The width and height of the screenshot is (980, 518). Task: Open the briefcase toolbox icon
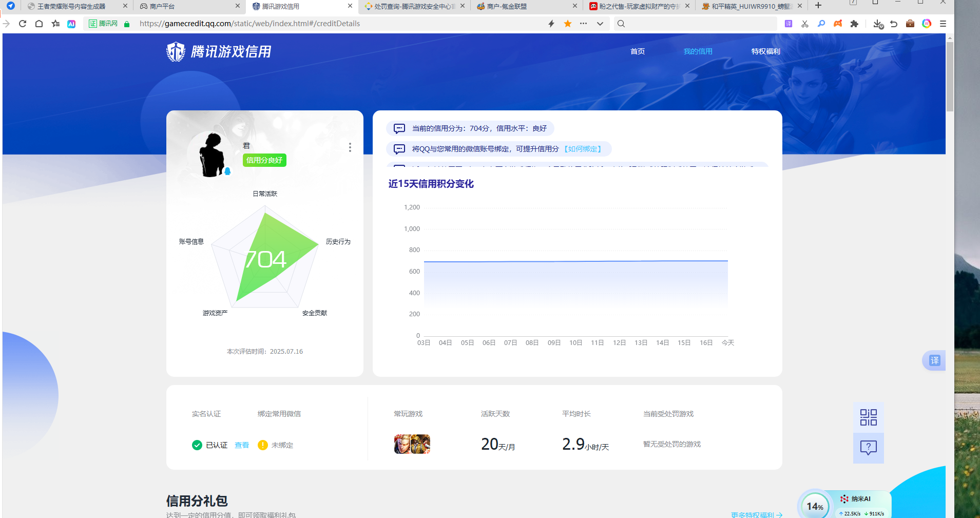click(x=910, y=24)
